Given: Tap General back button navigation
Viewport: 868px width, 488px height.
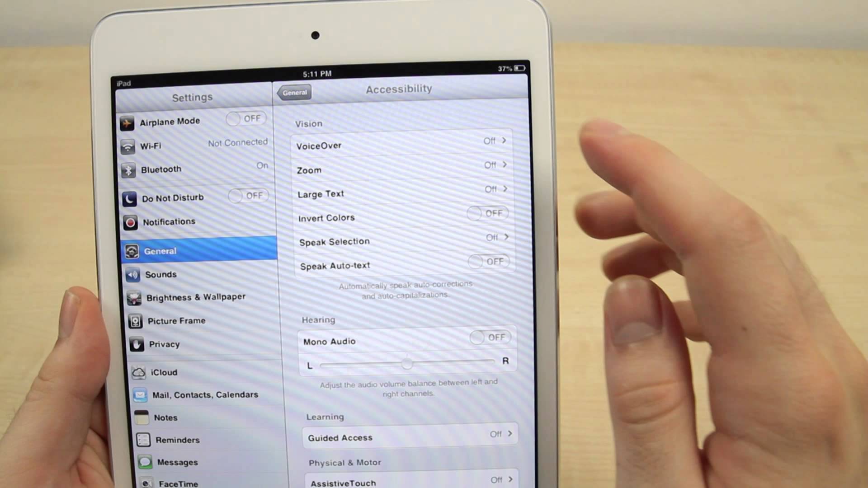Looking at the screenshot, I should (x=294, y=92).
